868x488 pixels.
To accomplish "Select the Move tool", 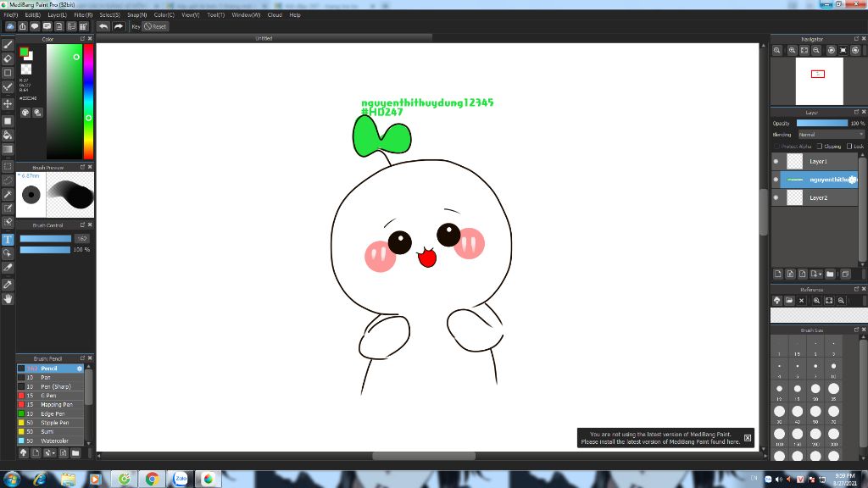I will point(8,104).
